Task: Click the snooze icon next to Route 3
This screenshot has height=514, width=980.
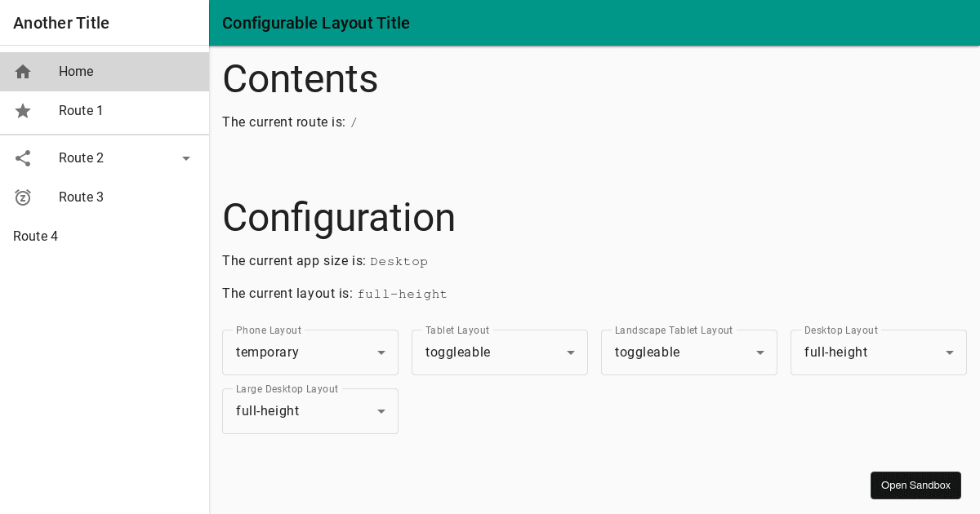Action: (x=23, y=197)
